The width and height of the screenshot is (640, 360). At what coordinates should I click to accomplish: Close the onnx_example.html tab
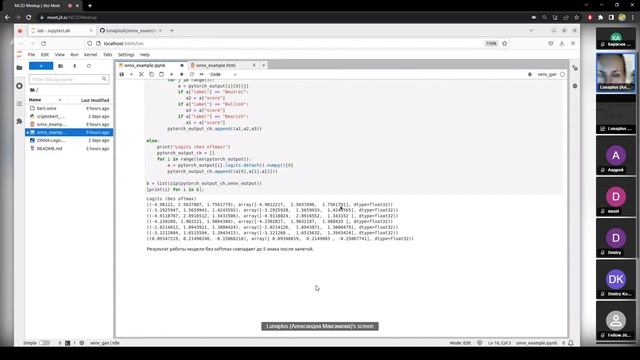pos(254,65)
